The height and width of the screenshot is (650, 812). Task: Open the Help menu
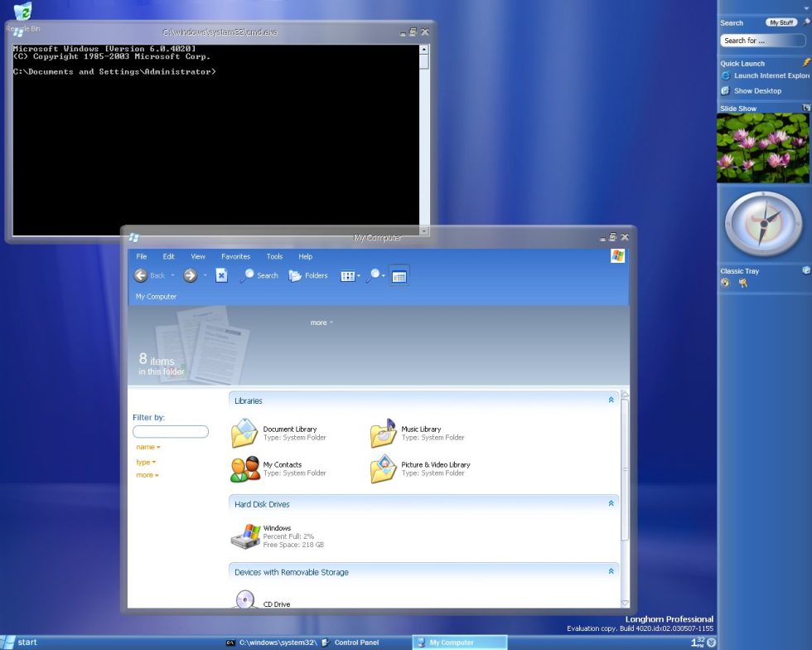[306, 256]
